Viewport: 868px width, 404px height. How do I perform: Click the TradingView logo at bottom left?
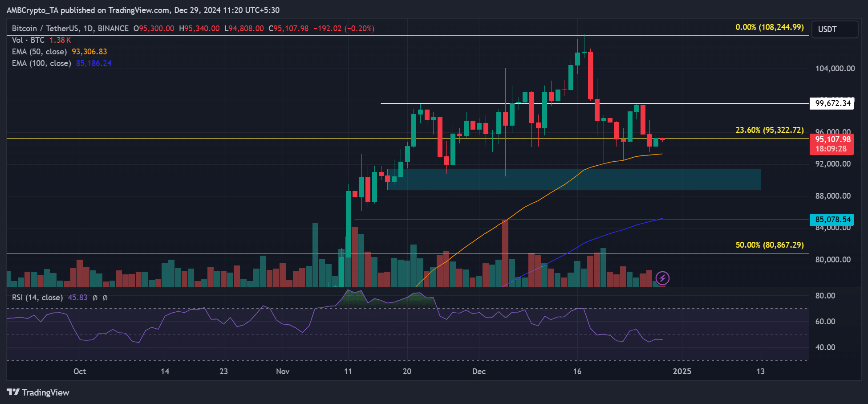[x=38, y=392]
